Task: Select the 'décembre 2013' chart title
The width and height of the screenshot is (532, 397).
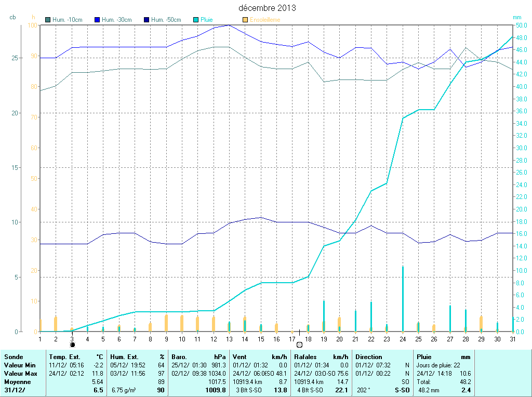Action: click(268, 8)
